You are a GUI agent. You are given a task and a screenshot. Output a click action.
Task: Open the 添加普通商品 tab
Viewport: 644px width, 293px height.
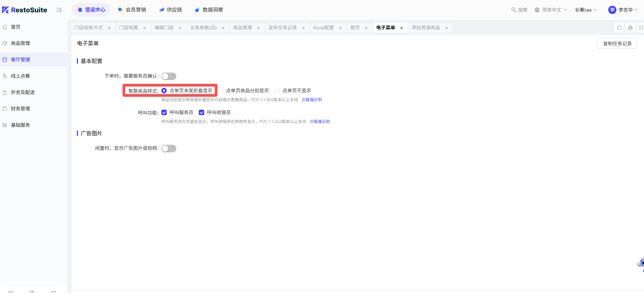pyautogui.click(x=426, y=28)
